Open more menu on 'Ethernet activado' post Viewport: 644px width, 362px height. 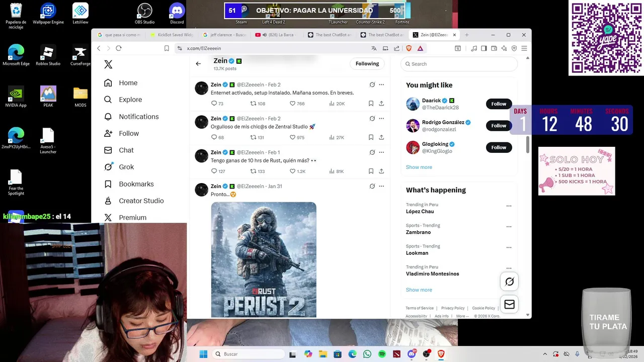381,84
